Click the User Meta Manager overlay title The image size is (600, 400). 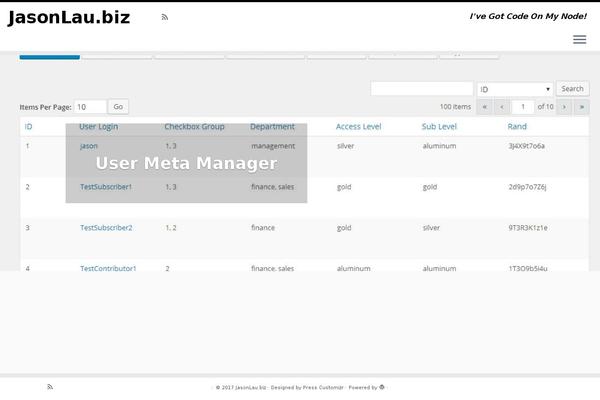point(186,163)
